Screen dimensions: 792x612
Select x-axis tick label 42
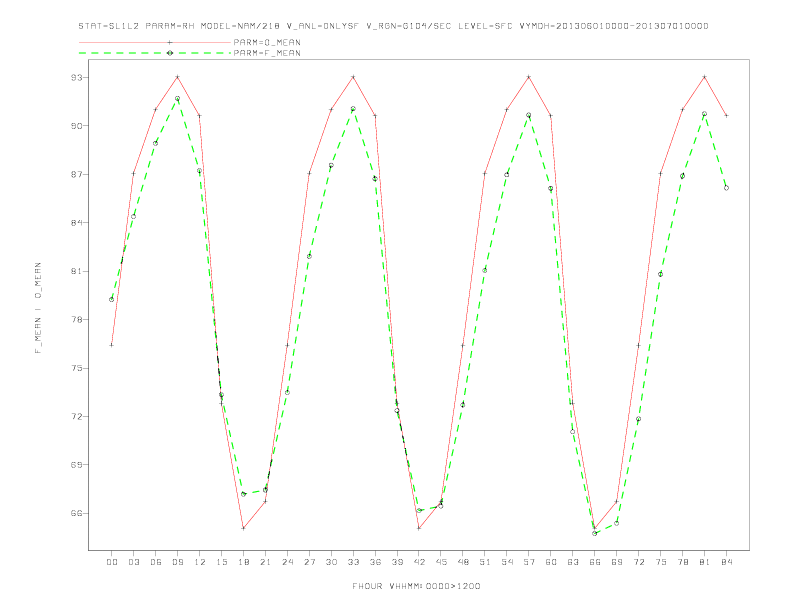419,562
